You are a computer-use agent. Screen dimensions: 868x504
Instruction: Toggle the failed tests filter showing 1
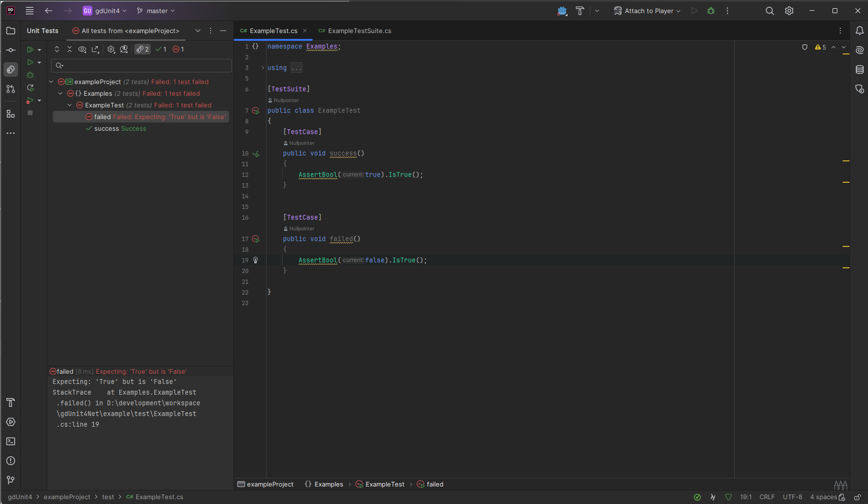point(178,49)
